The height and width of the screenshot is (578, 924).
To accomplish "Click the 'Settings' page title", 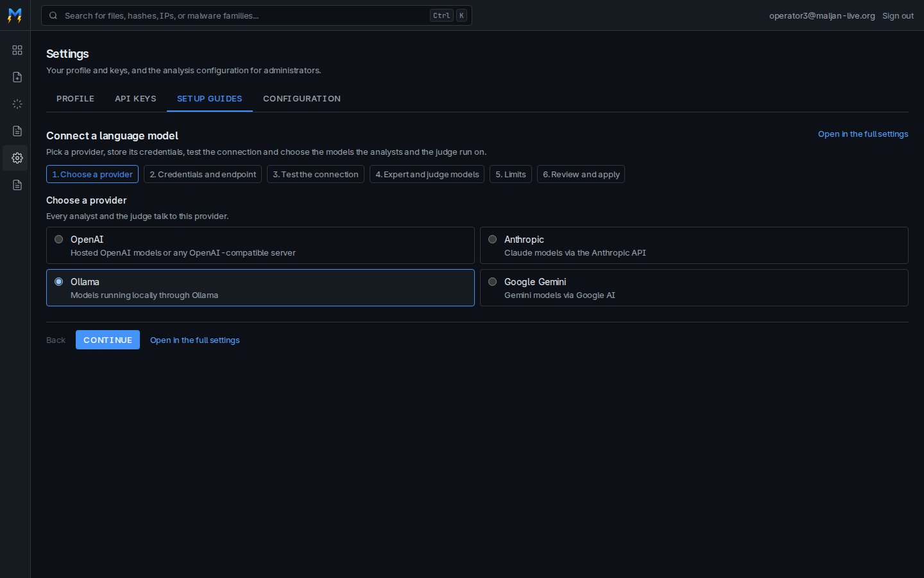I will [x=67, y=54].
